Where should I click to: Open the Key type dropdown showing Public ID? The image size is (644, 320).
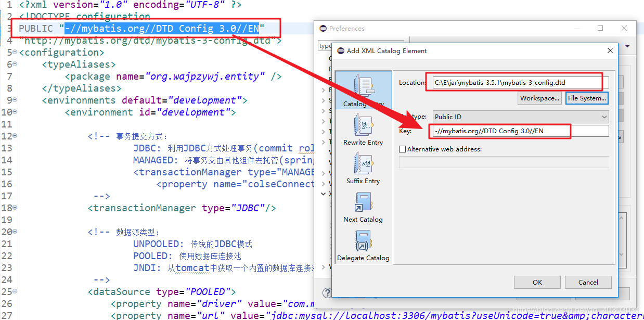coord(520,117)
